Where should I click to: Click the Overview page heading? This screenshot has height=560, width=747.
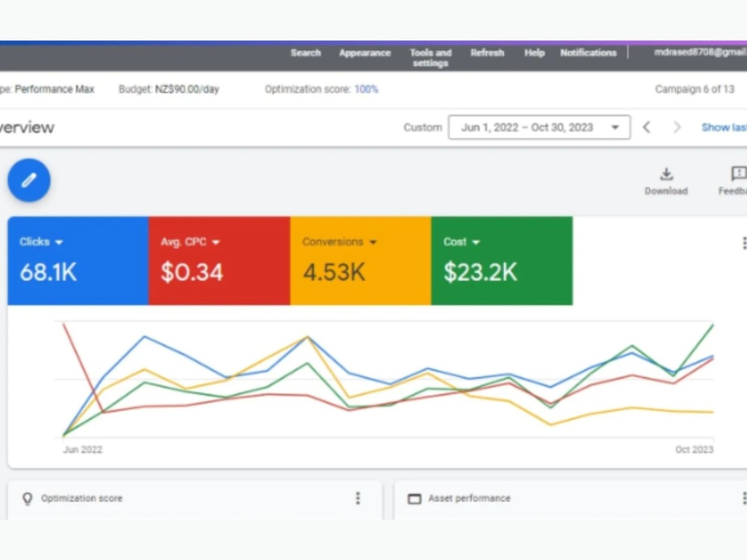coord(27,128)
